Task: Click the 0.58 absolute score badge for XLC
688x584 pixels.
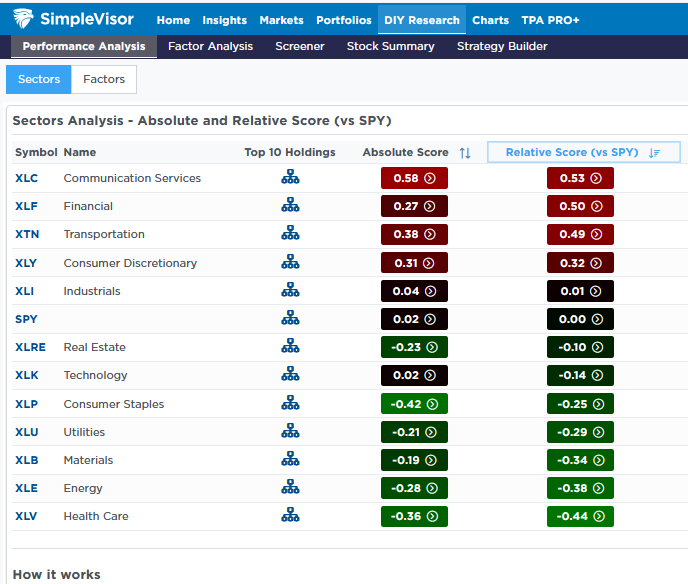Action: click(x=413, y=178)
